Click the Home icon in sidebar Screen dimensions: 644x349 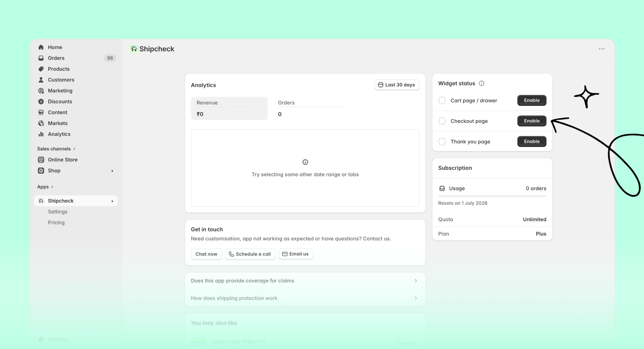(x=41, y=47)
